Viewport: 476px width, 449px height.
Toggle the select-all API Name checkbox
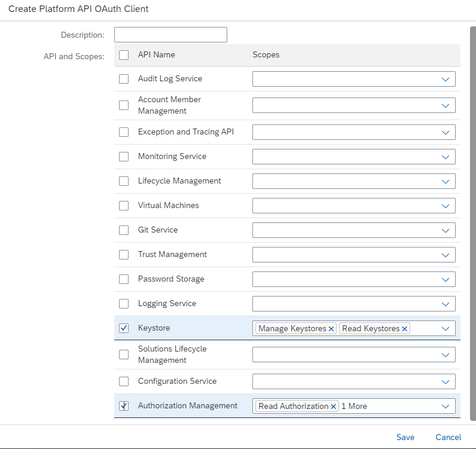tap(124, 55)
